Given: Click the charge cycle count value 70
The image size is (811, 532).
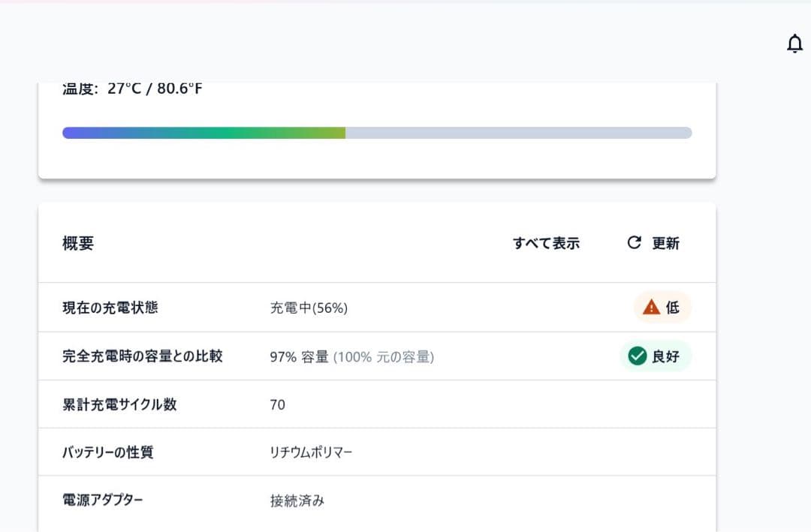Looking at the screenshot, I should tap(277, 405).
